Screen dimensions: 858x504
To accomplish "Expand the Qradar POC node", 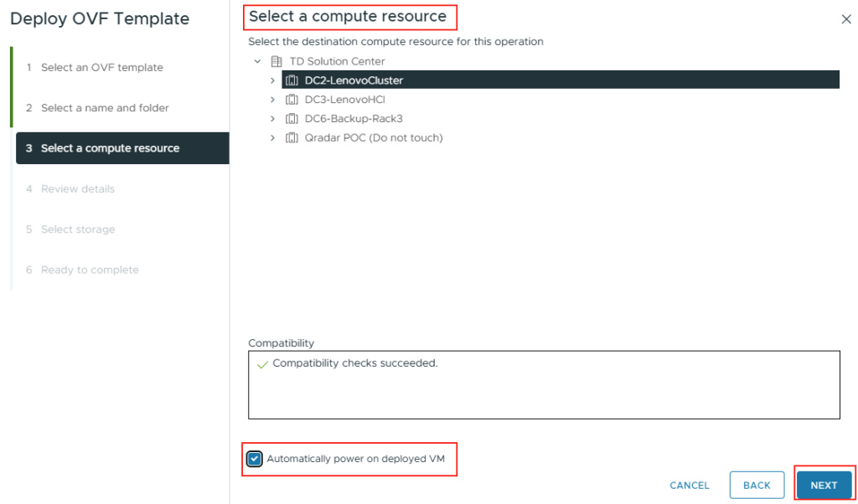I will tap(273, 138).
